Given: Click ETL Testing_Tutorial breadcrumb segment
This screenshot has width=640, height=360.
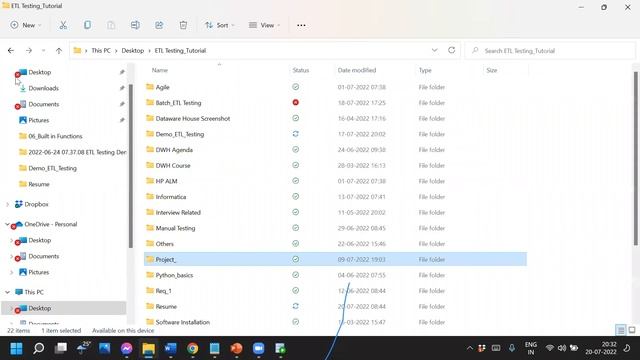Looking at the screenshot, I should point(180,51).
